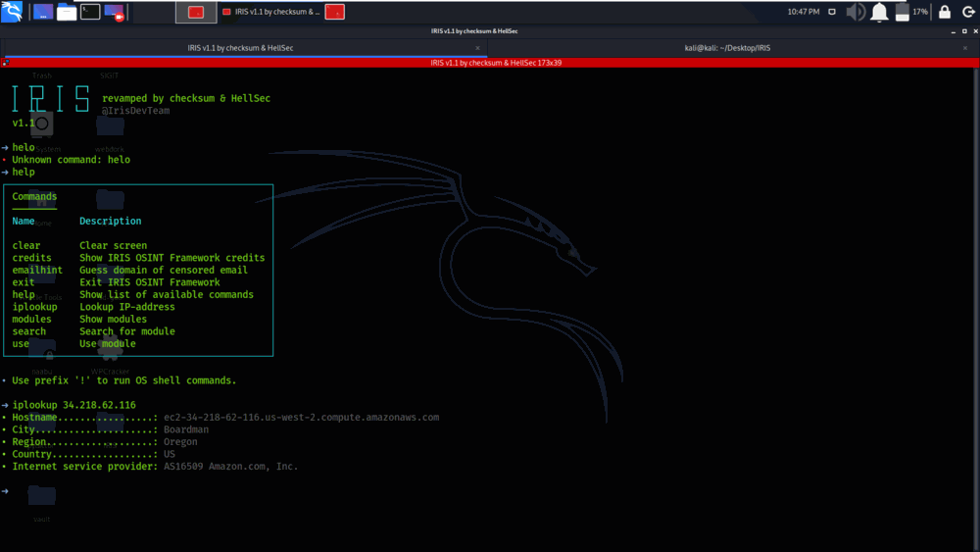Screen dimensions: 980x552
Task: Click the Country value 'US'
Action: [x=170, y=454]
